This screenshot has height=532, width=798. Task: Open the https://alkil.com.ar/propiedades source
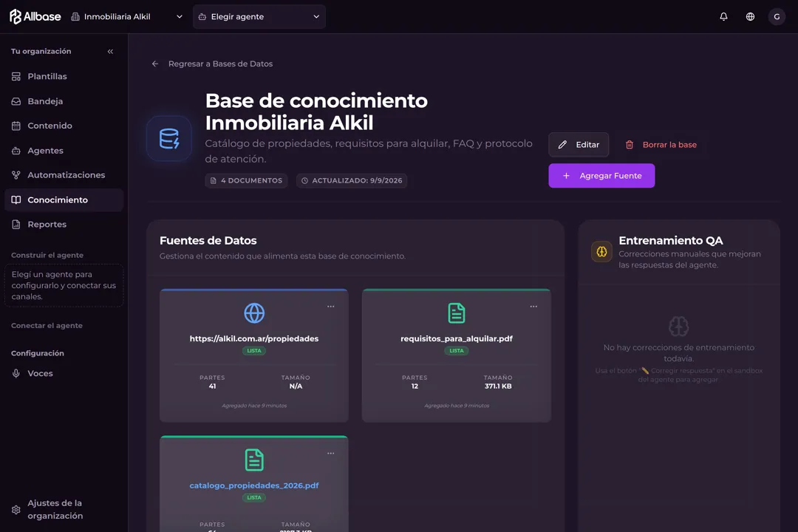coord(254,338)
